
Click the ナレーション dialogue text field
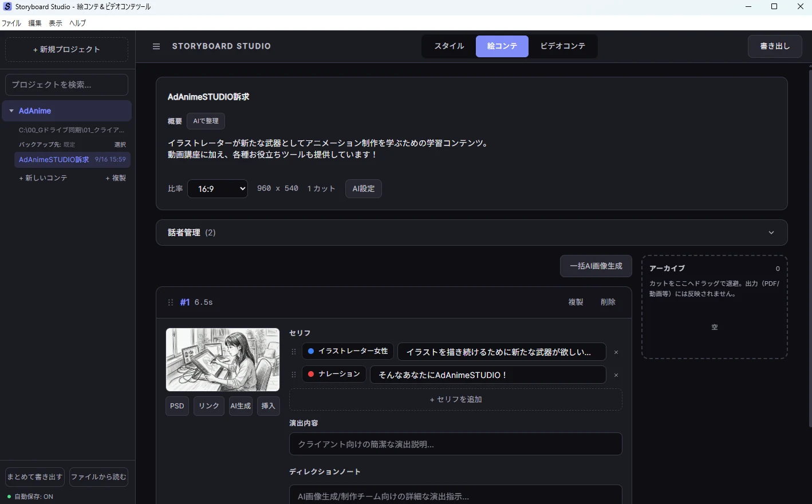pyautogui.click(x=488, y=375)
